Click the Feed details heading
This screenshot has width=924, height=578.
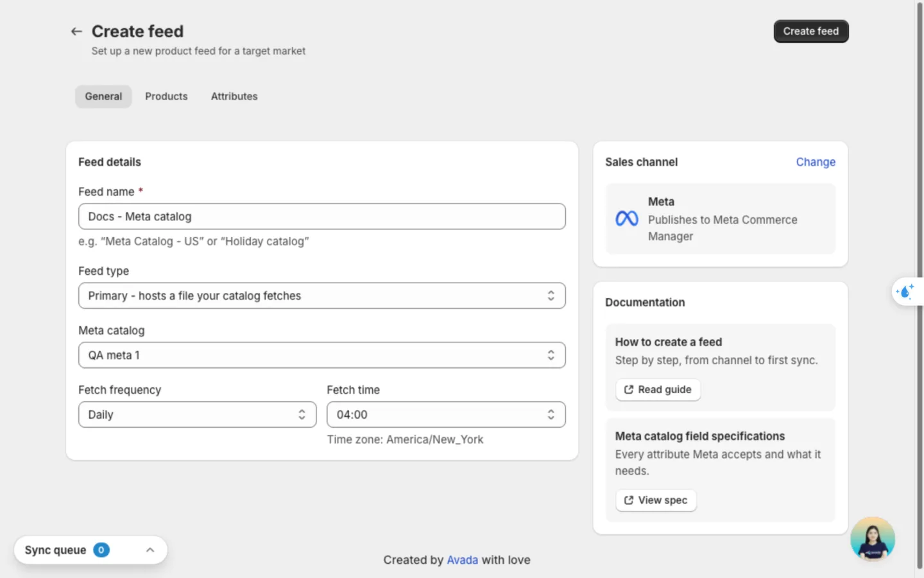click(x=110, y=162)
